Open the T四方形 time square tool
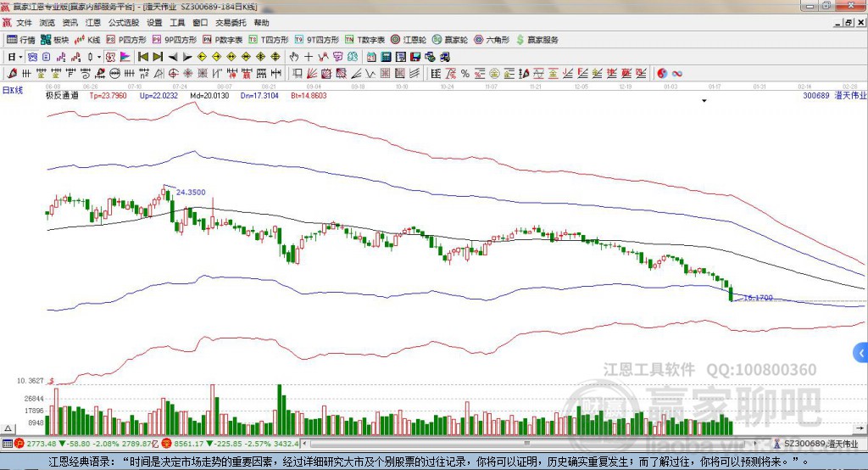Screen dimensions: 868x470 pos(269,39)
